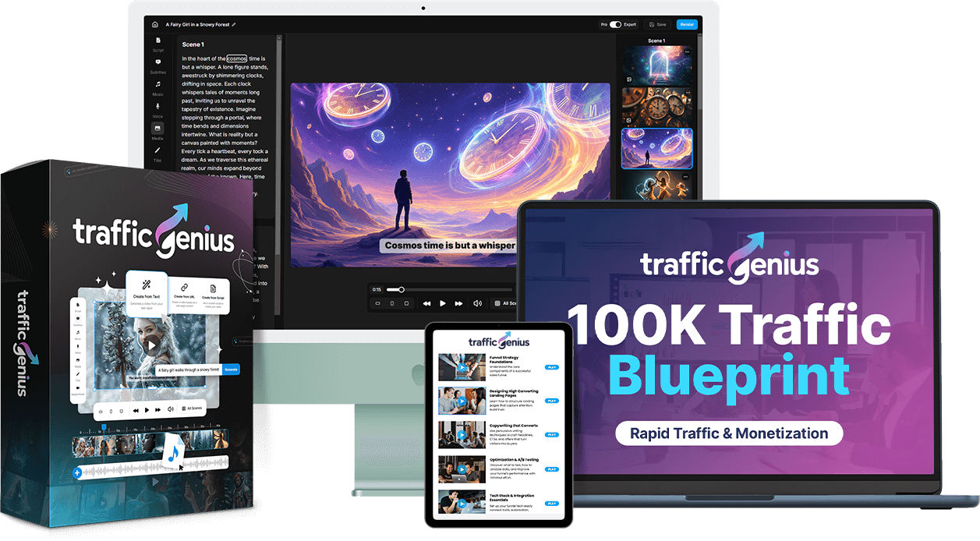Open the Music panel
The width and height of the screenshot is (980, 541).
(157, 84)
